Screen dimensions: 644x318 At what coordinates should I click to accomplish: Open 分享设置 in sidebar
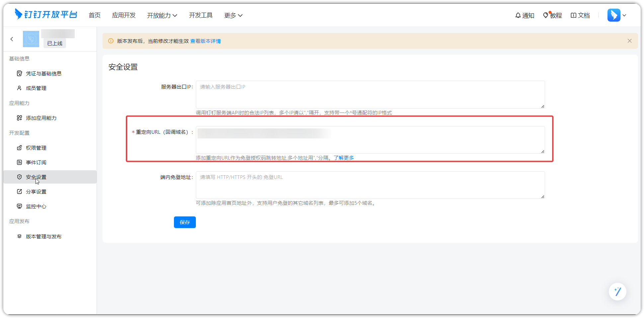coord(50,192)
